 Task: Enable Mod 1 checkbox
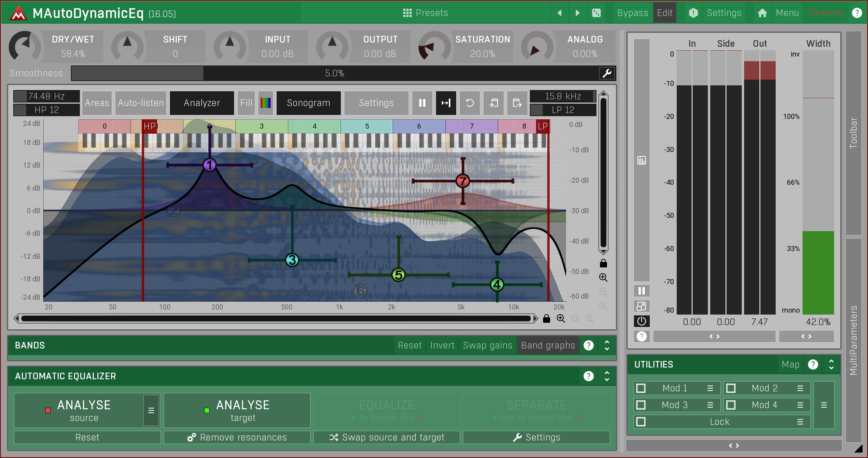[x=641, y=388]
